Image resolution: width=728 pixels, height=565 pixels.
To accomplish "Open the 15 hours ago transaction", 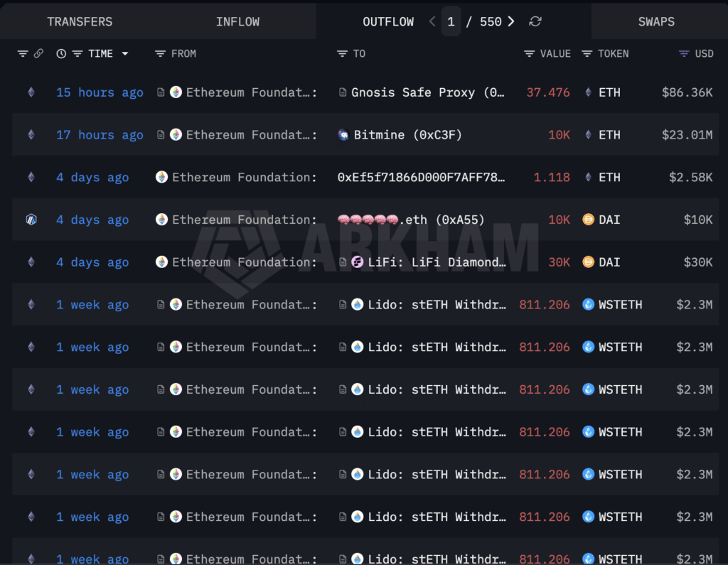I will click(100, 92).
